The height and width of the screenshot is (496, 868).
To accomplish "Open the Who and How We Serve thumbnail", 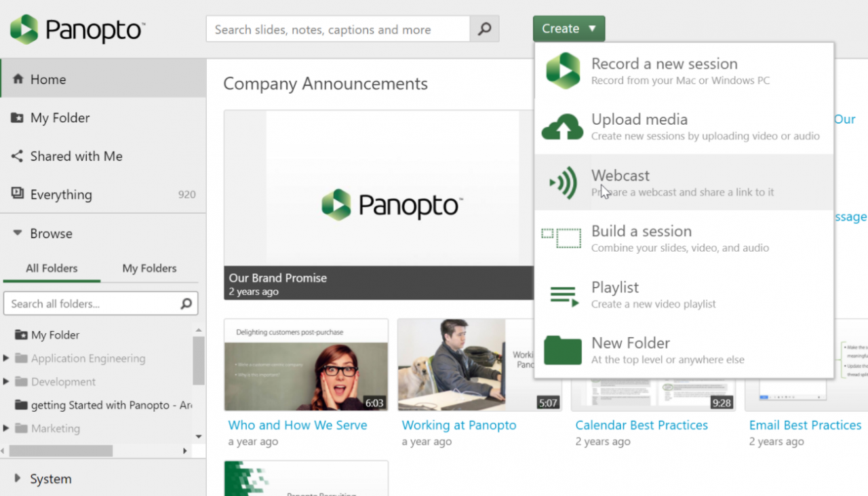I will (306, 365).
